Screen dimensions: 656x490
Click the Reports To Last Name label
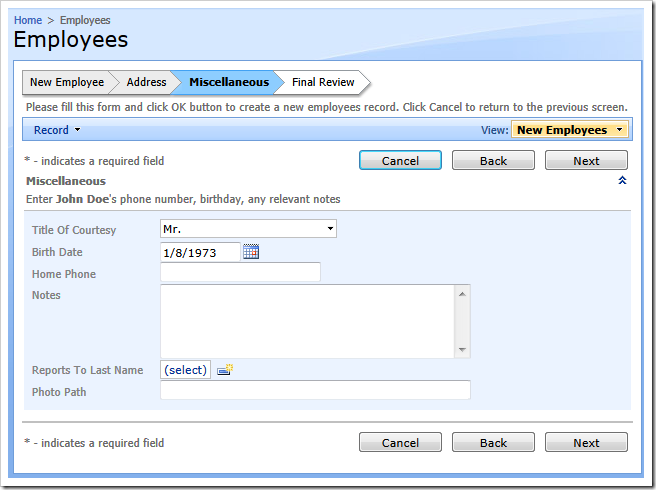pos(87,370)
